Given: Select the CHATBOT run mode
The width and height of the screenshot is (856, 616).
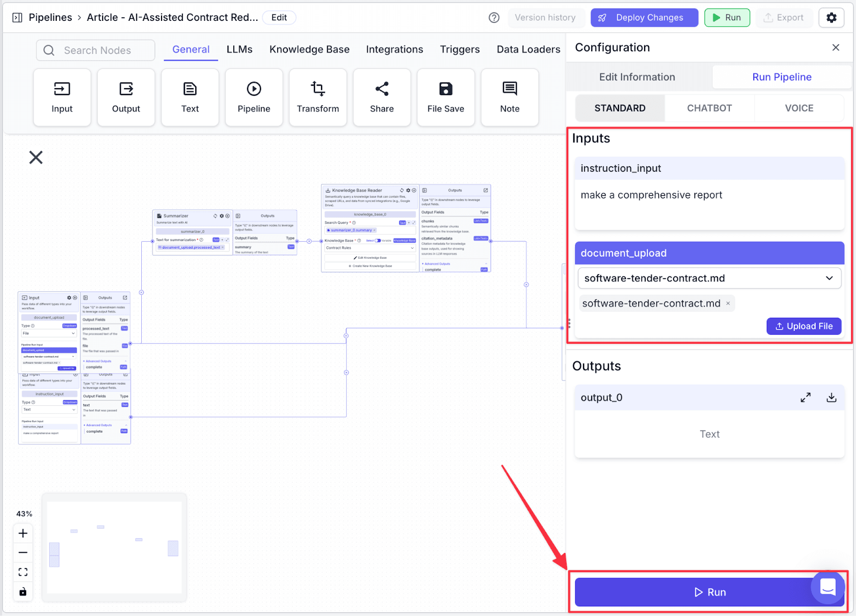Looking at the screenshot, I should 709,108.
